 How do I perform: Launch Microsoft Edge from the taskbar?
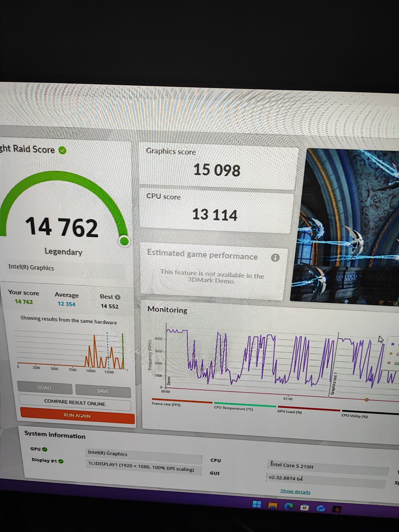[x=288, y=506]
